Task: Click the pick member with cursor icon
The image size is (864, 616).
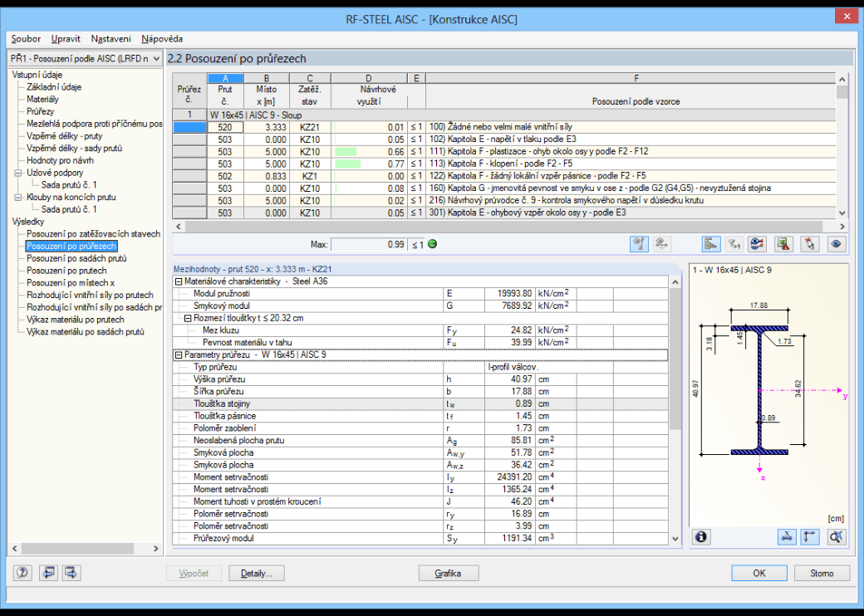Action: pos(809,244)
